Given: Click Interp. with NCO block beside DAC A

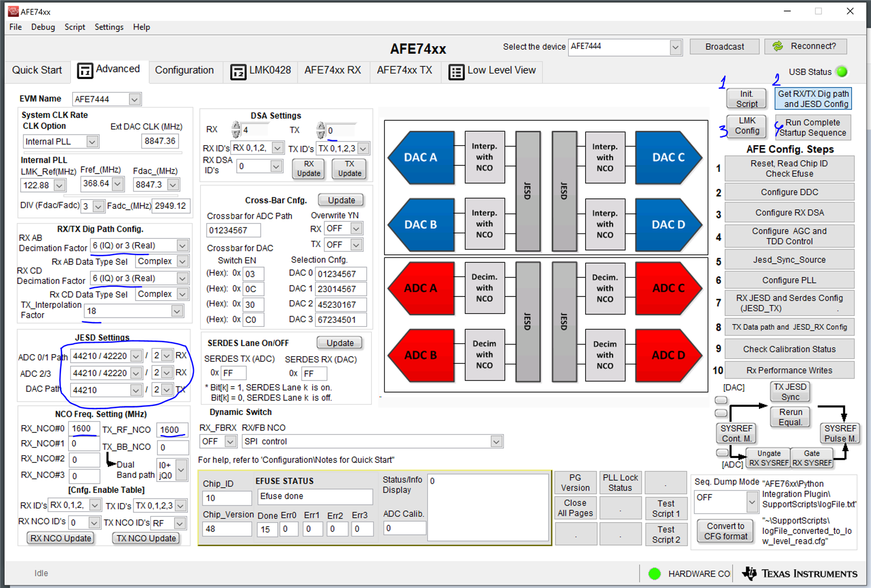Looking at the screenshot, I should (484, 157).
